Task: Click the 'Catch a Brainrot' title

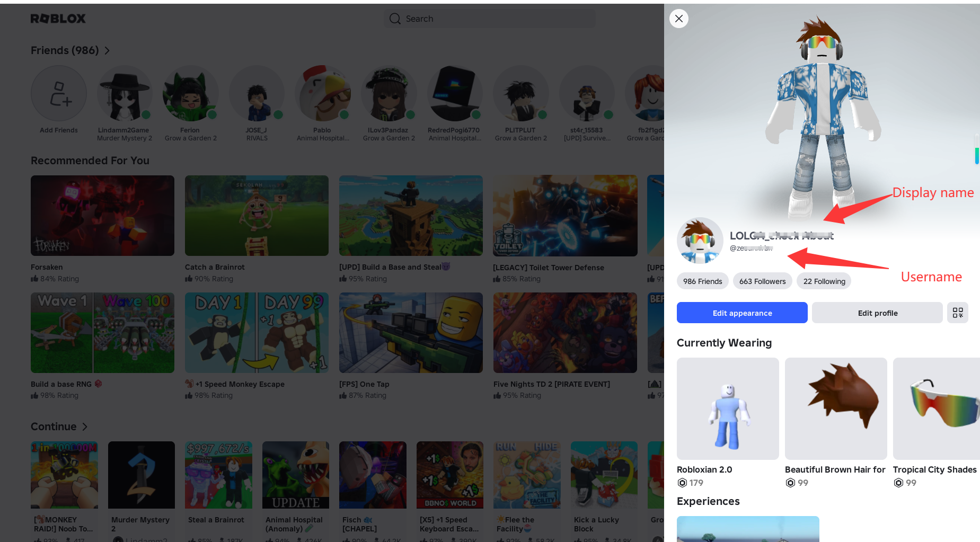Action: (215, 267)
